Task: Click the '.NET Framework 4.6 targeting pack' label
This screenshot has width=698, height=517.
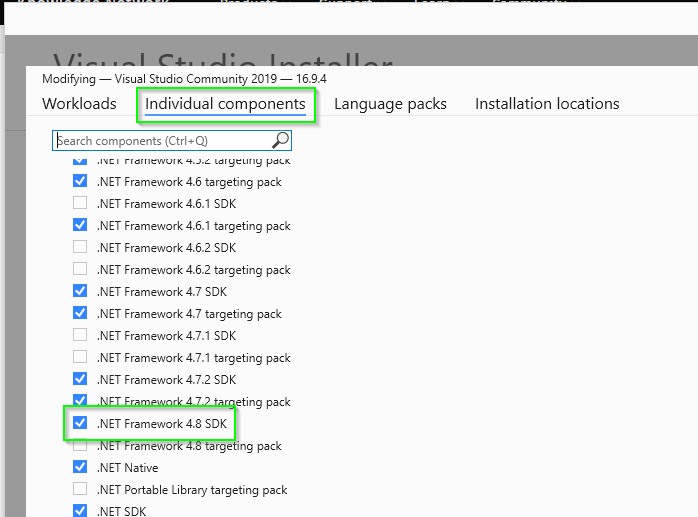Action: (189, 182)
